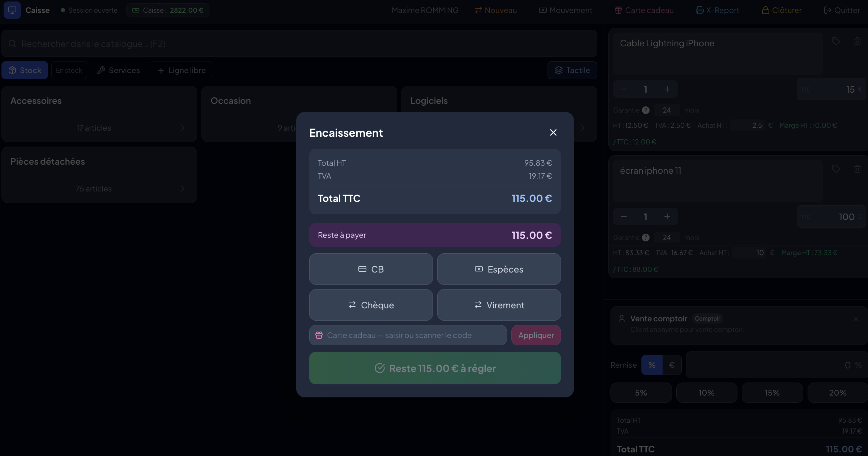Image resolution: width=868 pixels, height=456 pixels.
Task: Apply 15% discount preset
Action: [772, 393]
